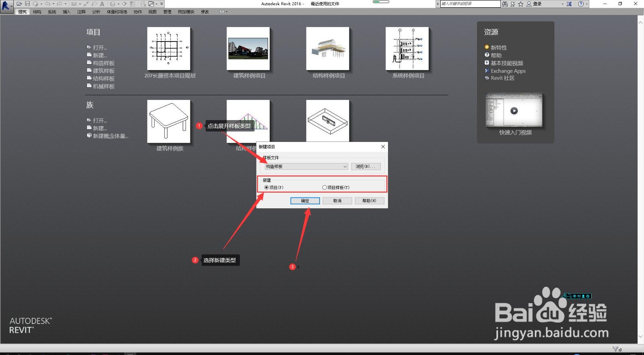Open the Communication Center satellite icon
The height and width of the screenshot is (355, 644).
click(x=513, y=4)
